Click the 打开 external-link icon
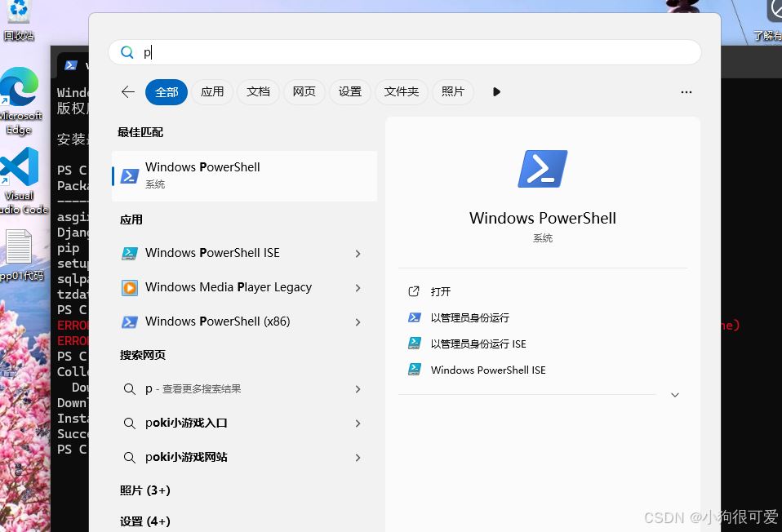The image size is (782, 532). [414, 291]
